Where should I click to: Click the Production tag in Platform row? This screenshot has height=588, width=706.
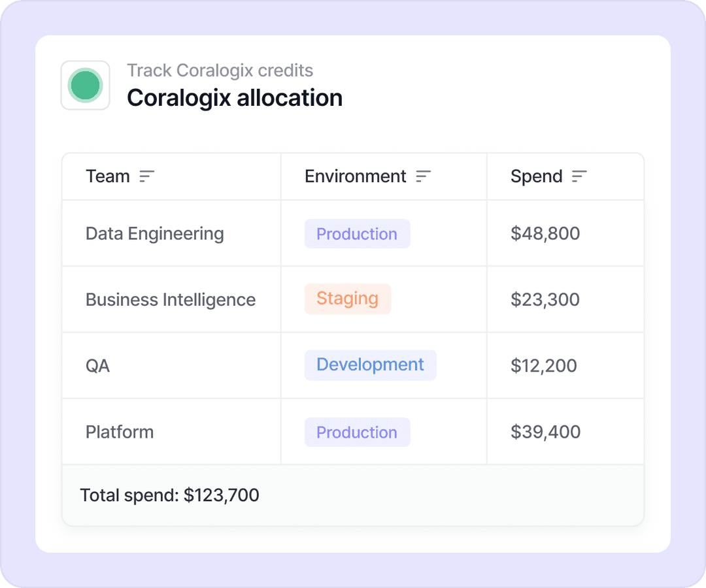pos(357,432)
